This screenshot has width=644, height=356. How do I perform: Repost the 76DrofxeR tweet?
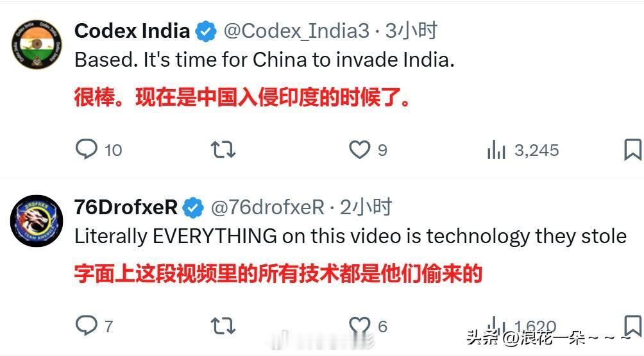pos(223,326)
